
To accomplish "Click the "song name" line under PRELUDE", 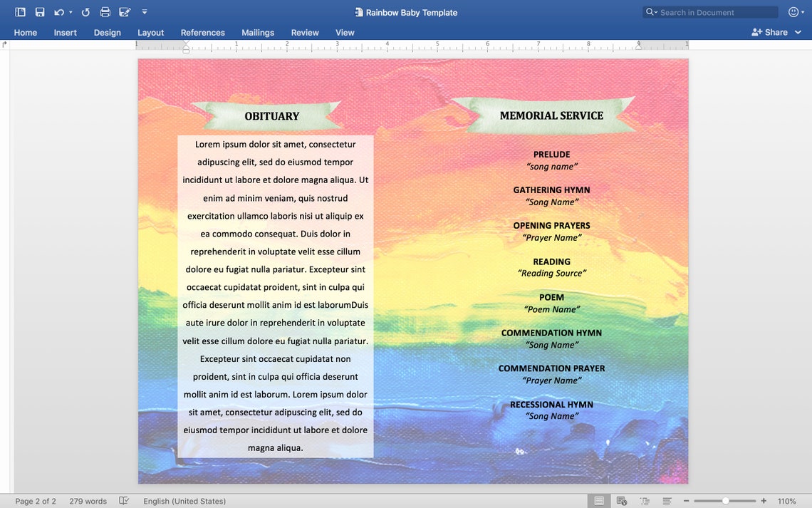I will [x=551, y=166].
